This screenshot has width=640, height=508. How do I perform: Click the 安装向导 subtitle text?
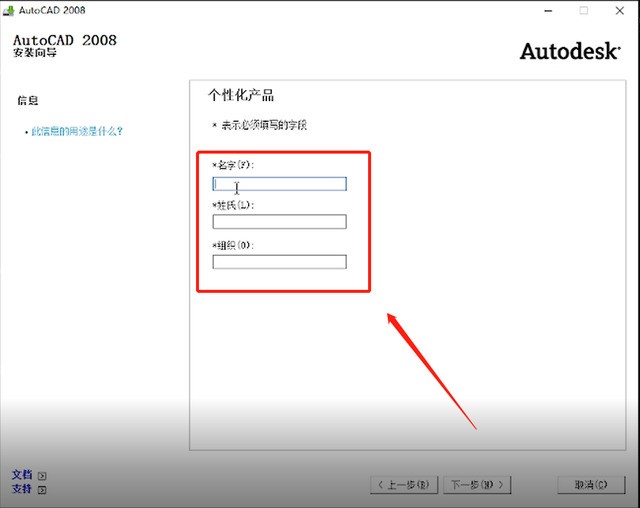35,53
